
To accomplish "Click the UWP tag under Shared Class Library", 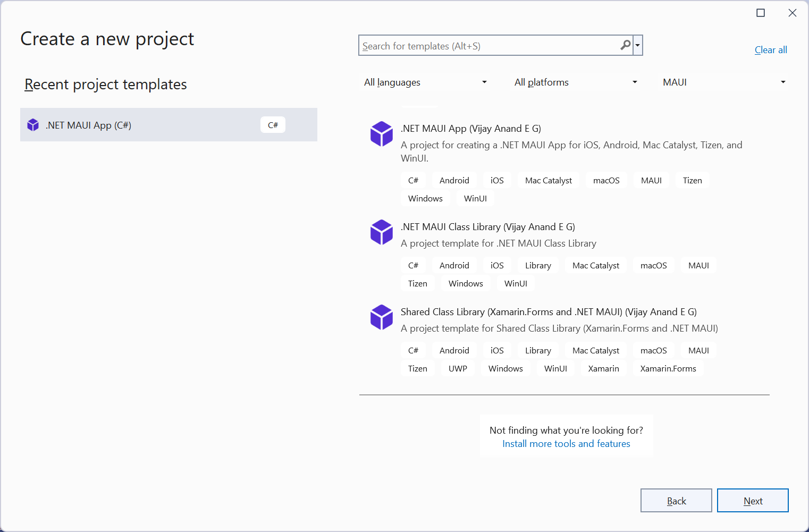I will (x=458, y=369).
